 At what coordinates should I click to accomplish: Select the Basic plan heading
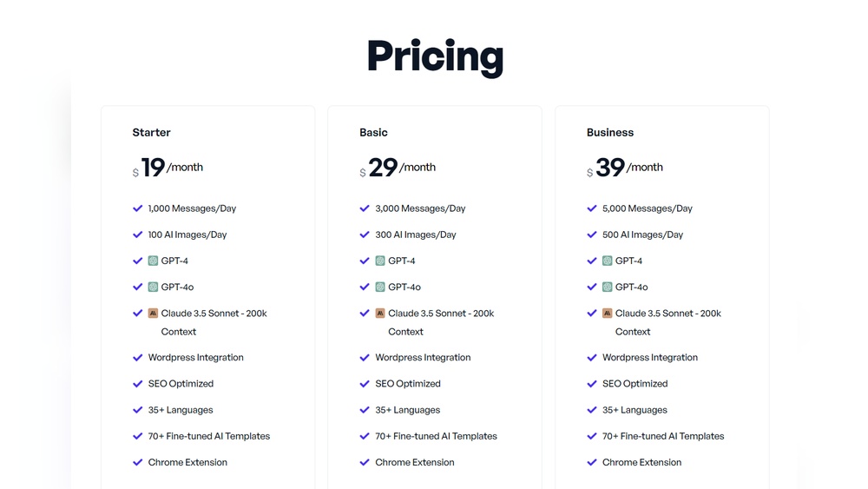pyautogui.click(x=373, y=133)
